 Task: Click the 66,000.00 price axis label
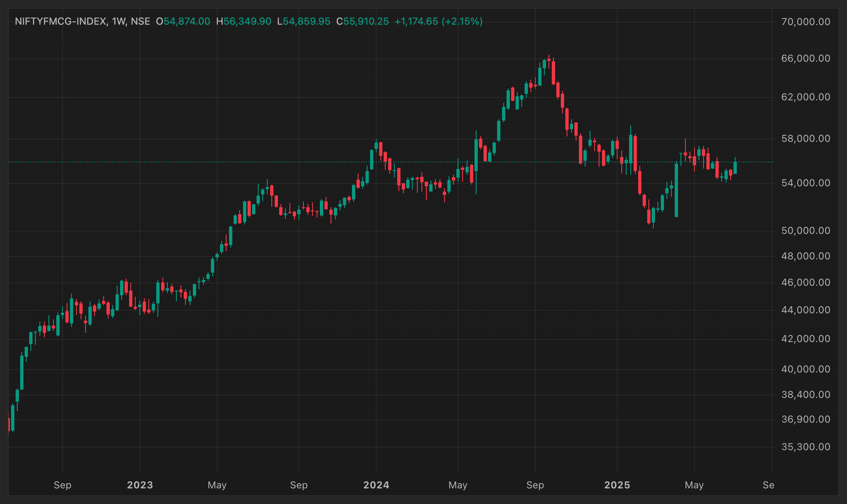806,58
